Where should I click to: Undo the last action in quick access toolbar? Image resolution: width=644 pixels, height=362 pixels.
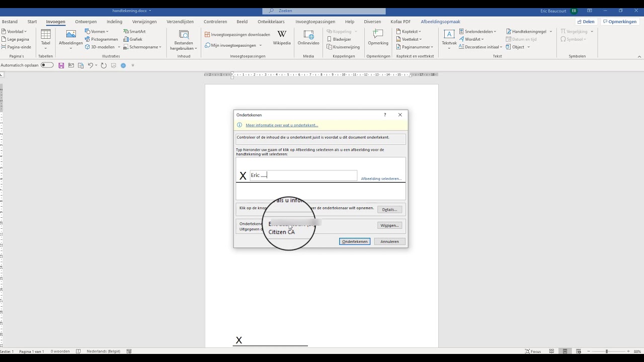[90, 65]
